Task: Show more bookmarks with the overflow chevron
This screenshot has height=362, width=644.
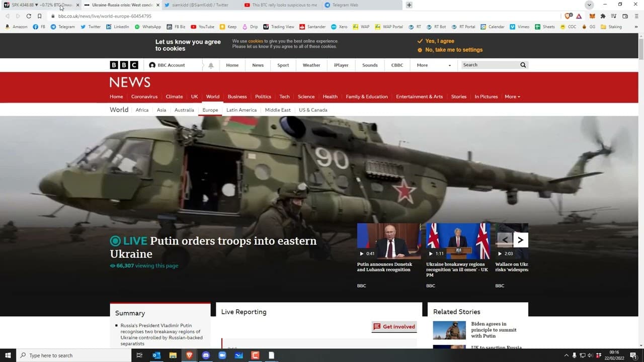Action: (636, 27)
